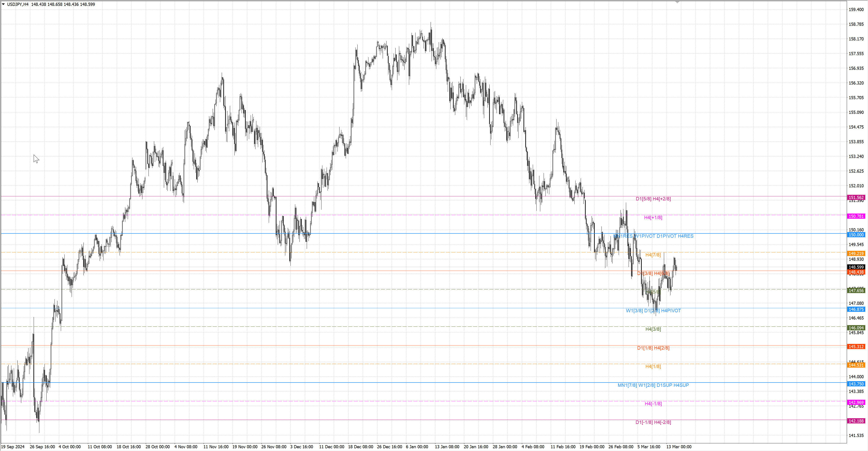
Task: Select the H4[3/8] level label
Action: click(x=653, y=329)
